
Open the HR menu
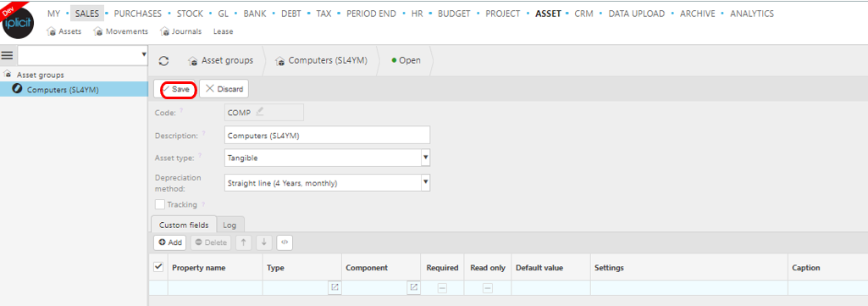(417, 14)
